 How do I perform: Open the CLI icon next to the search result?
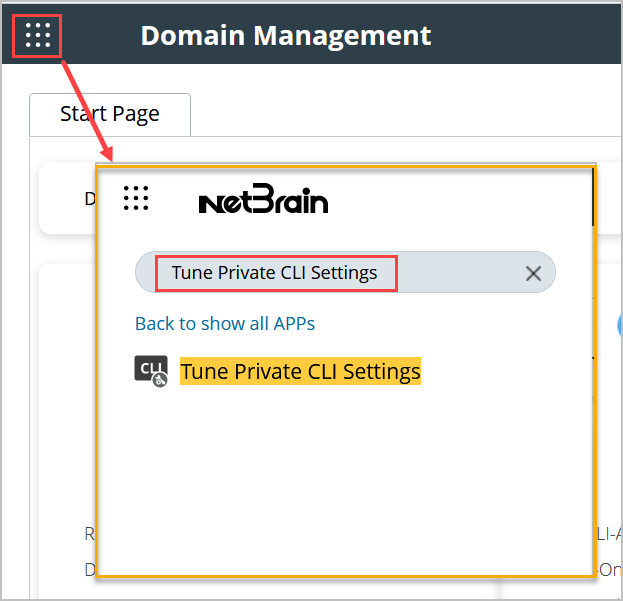coord(150,370)
